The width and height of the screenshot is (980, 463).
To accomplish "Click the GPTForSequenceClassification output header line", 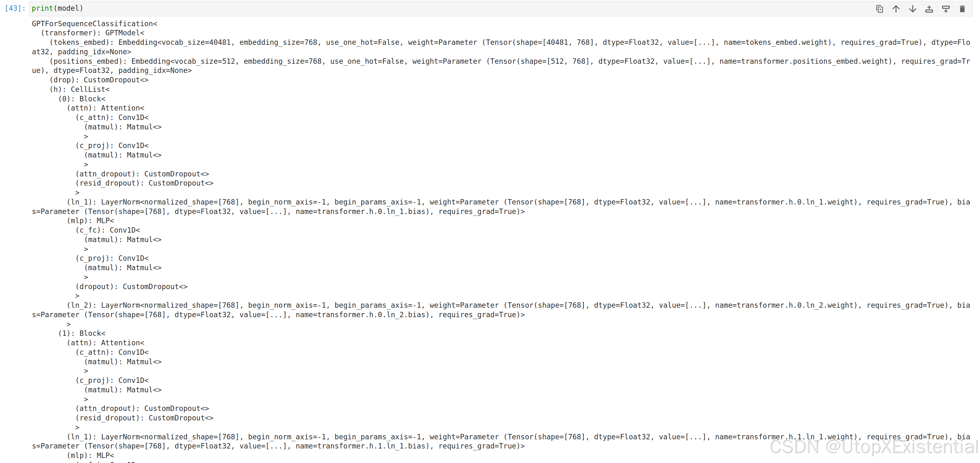I will coord(94,24).
